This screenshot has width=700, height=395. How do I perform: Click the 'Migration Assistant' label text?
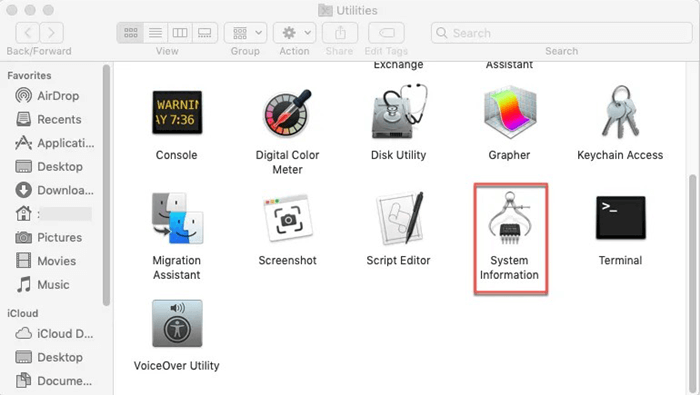(x=177, y=268)
